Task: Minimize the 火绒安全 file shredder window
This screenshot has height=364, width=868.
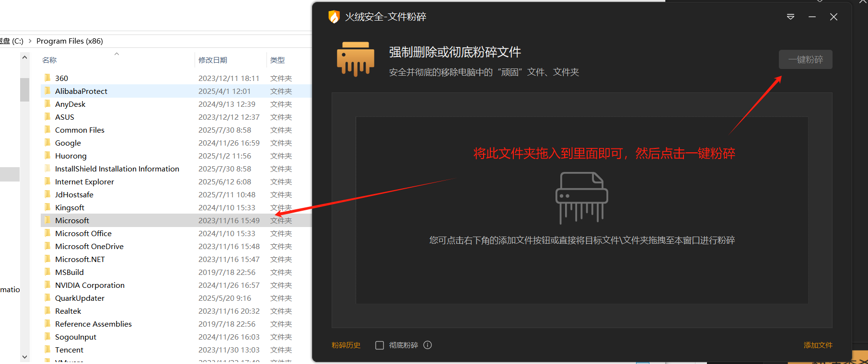Action: 812,17
